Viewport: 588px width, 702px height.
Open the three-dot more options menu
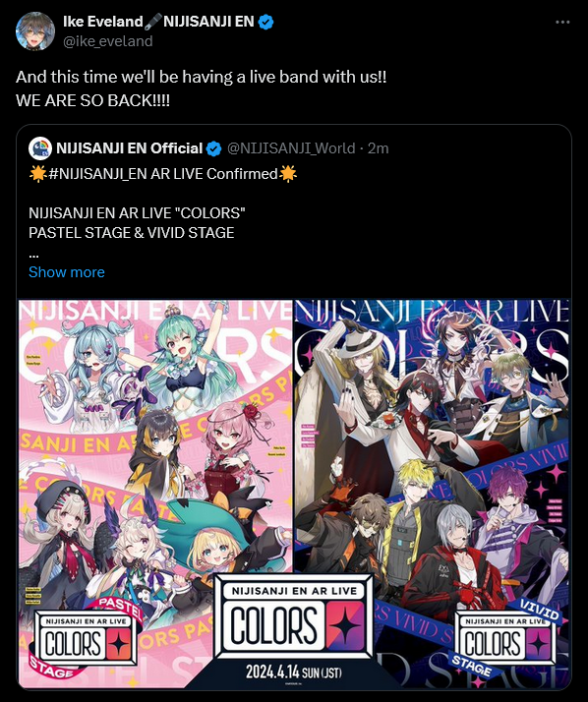562,22
